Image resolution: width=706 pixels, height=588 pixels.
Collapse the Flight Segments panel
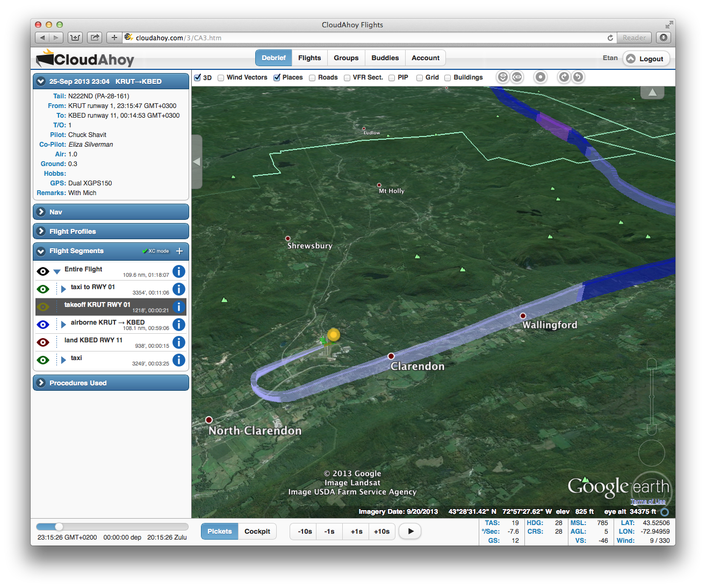[x=41, y=251]
